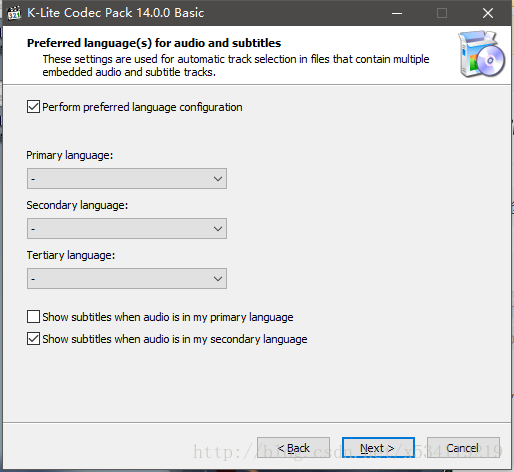Click the K-Lite 321 clapperboard title icon
514x472 pixels.
(x=14, y=13)
